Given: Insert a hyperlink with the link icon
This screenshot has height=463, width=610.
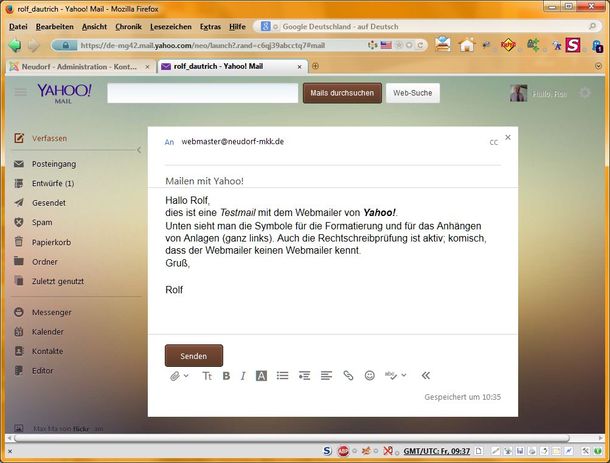Looking at the screenshot, I should (348, 376).
